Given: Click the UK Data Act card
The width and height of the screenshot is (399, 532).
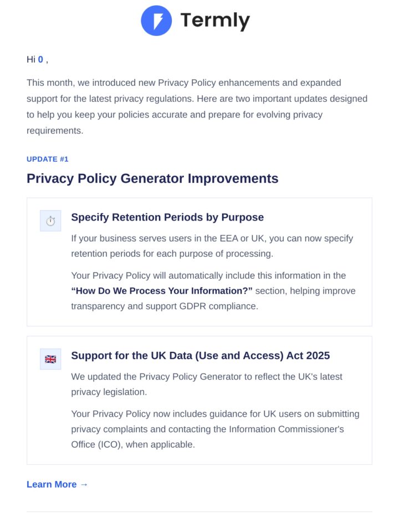Looking at the screenshot, I should click(199, 400).
